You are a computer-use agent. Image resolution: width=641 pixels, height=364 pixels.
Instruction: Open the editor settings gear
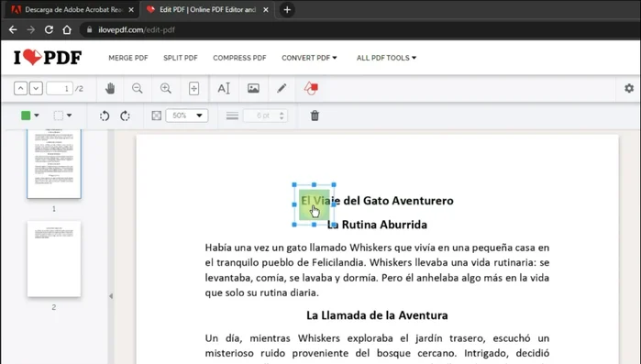(x=629, y=88)
